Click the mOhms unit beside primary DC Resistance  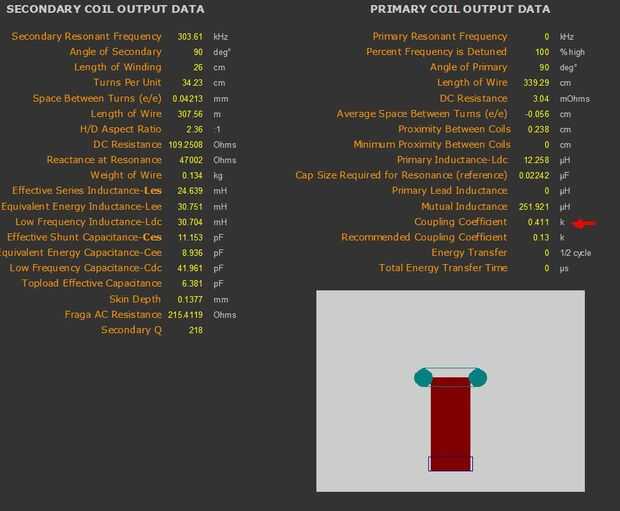pyautogui.click(x=575, y=99)
